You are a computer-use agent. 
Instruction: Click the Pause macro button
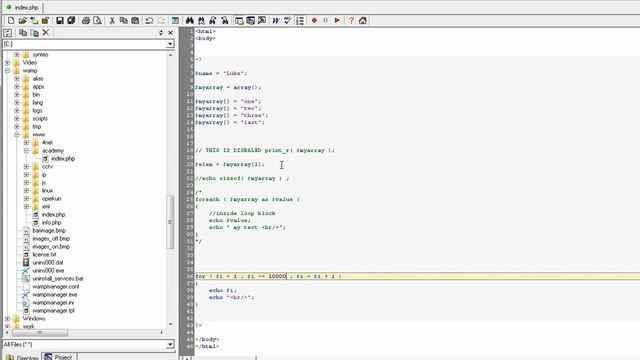point(325,20)
